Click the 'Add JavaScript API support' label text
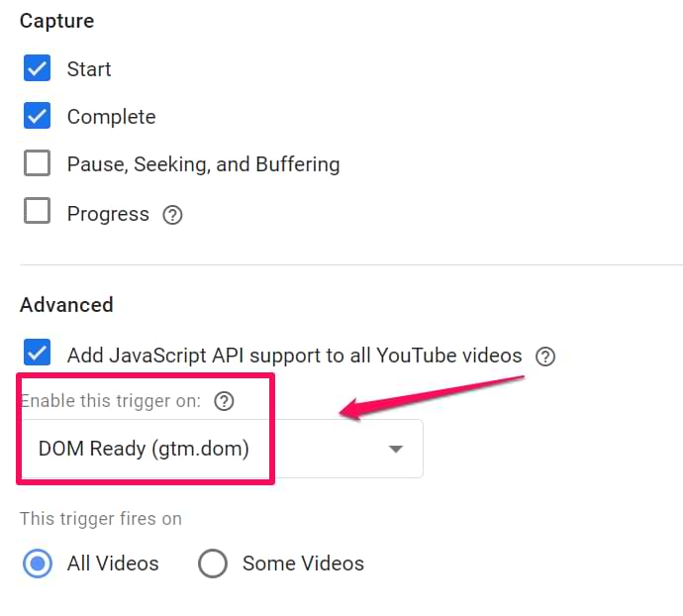 [294, 356]
